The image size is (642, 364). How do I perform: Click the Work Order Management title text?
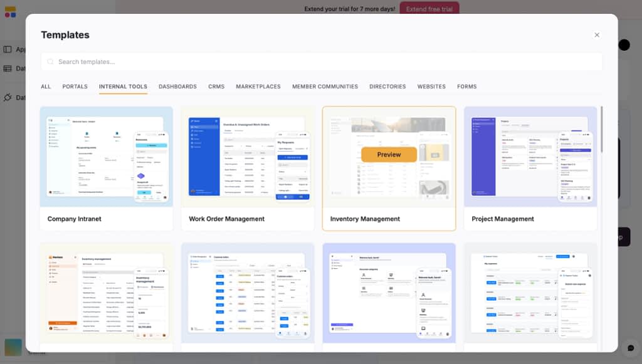pos(226,219)
